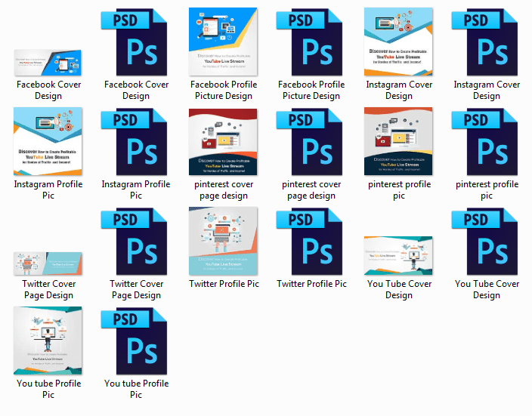Click the pinterest profile pic image thumbnail
This screenshot has width=532, height=416.
[399, 142]
